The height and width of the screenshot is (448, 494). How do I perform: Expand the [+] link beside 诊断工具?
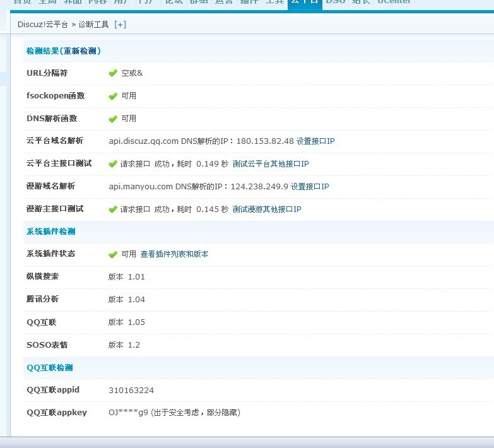(x=120, y=25)
